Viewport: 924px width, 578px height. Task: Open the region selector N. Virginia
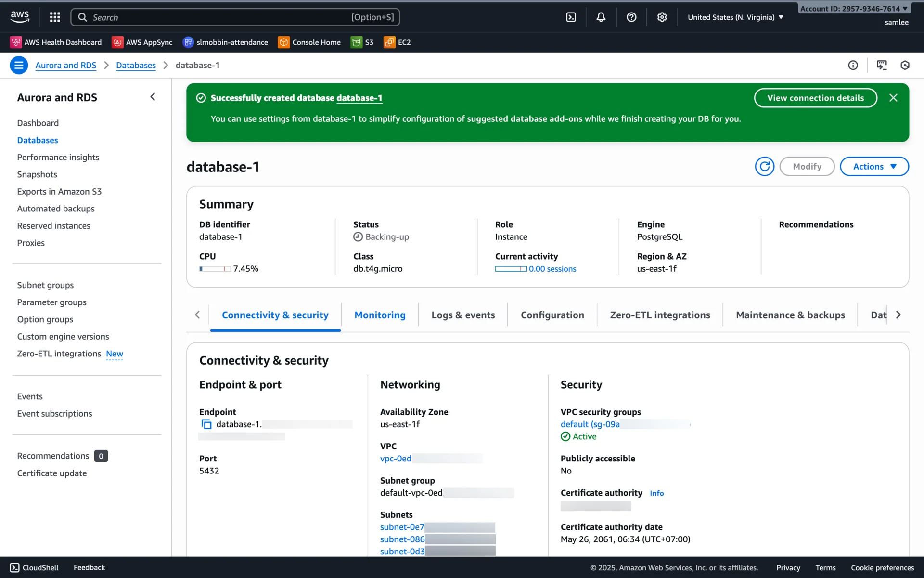click(735, 17)
